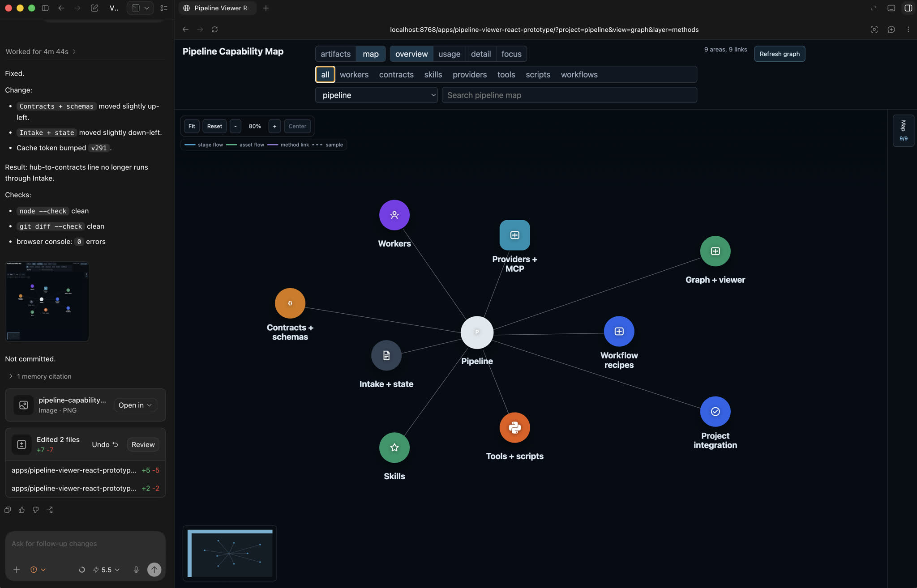
Task: Add an attachment with the plus icon
Action: click(x=17, y=570)
